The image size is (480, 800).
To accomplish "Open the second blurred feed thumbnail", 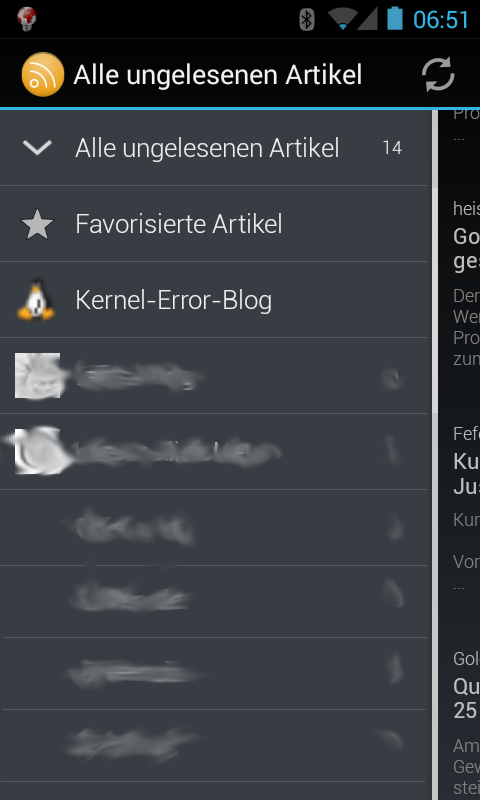I will point(37,452).
